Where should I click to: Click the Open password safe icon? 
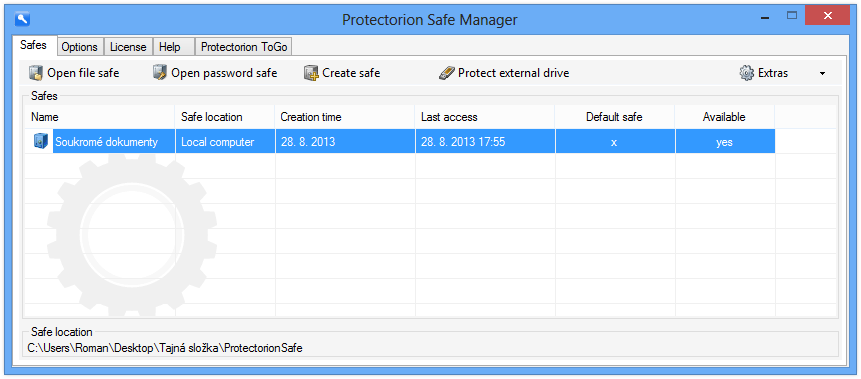click(160, 73)
